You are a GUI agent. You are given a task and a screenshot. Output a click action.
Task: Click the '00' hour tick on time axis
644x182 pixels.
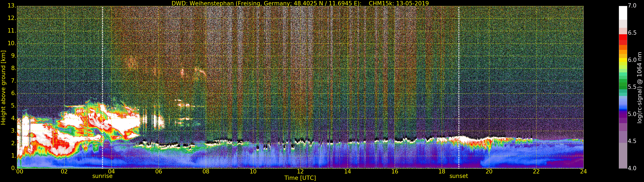pyautogui.click(x=20, y=172)
